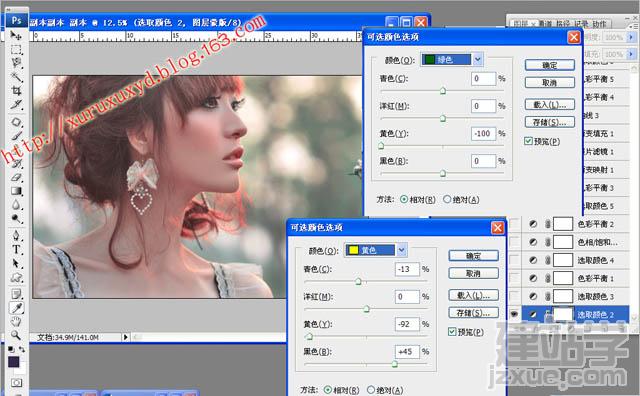Click the 黑色(B) field showing +45

coord(407,352)
